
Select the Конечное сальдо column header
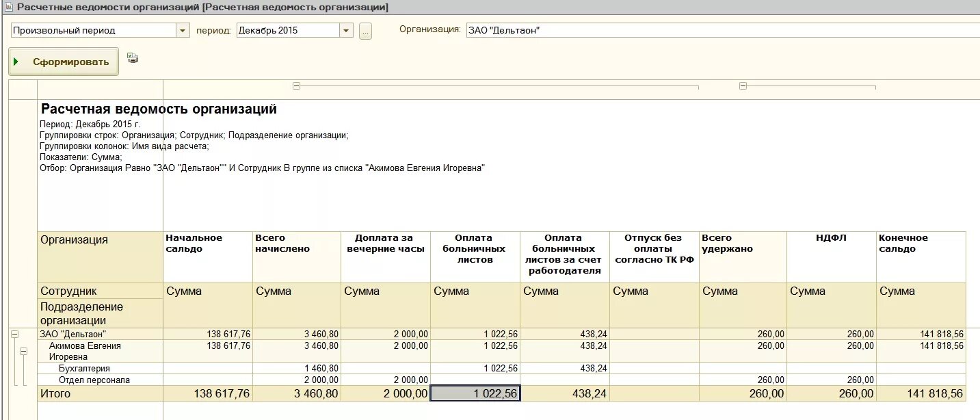click(x=921, y=257)
